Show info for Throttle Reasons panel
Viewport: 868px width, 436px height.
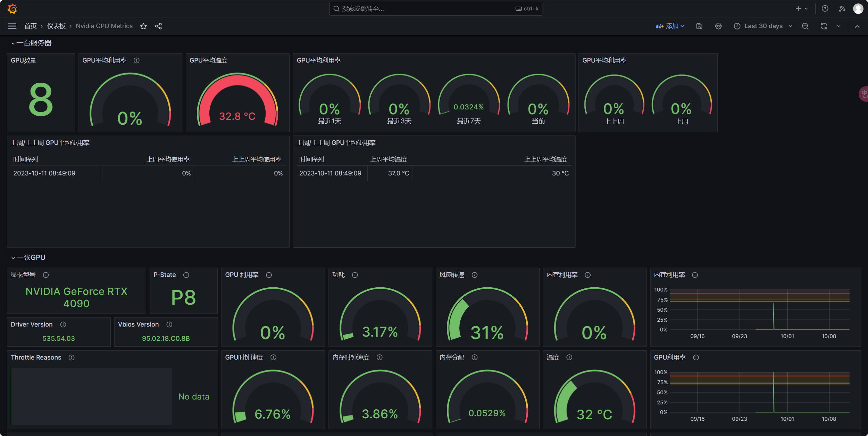(72, 357)
